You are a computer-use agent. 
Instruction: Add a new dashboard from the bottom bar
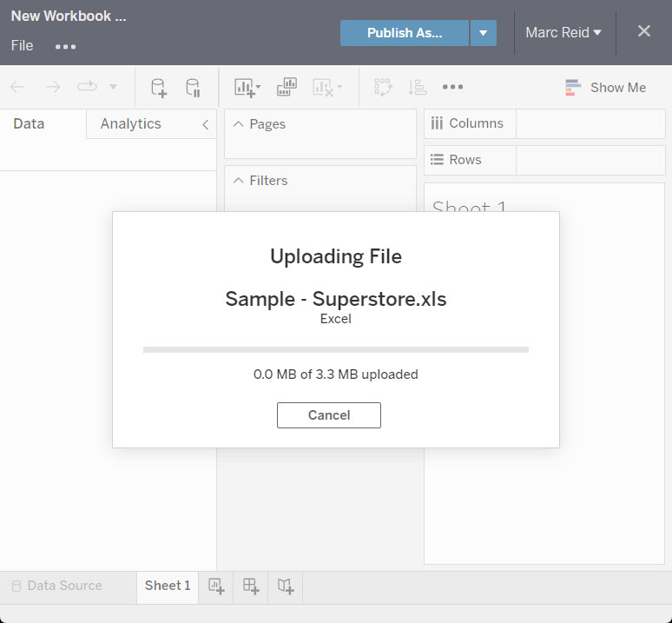point(251,587)
